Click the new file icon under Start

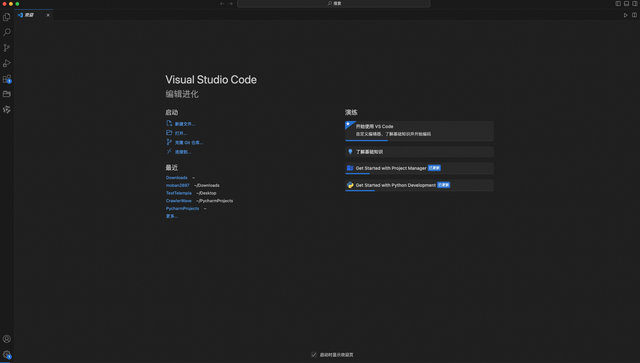(169, 123)
